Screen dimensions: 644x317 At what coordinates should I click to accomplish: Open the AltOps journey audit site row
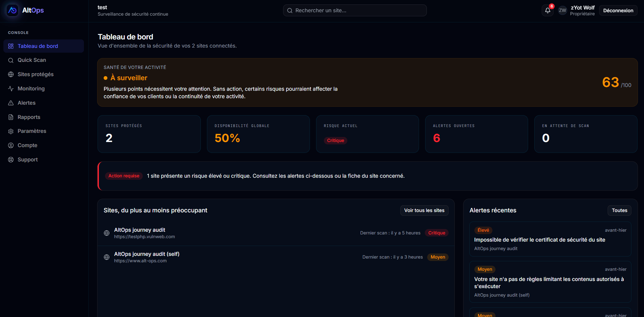tap(276, 233)
